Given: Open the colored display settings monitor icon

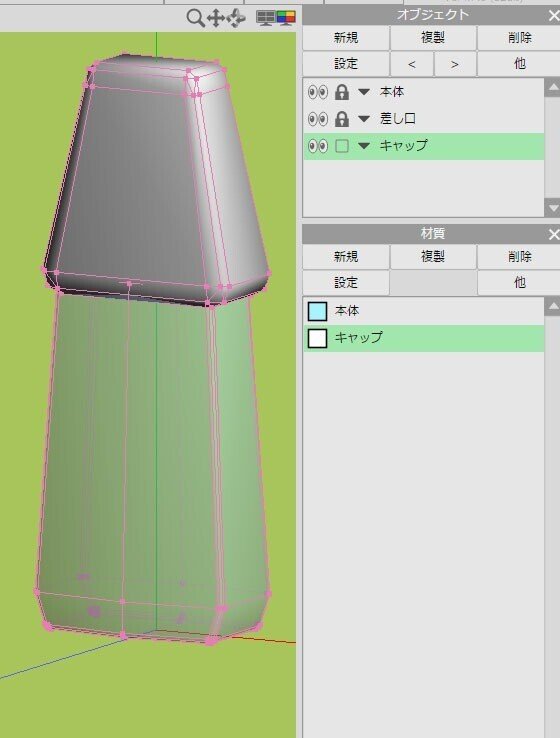Looking at the screenshot, I should point(286,18).
